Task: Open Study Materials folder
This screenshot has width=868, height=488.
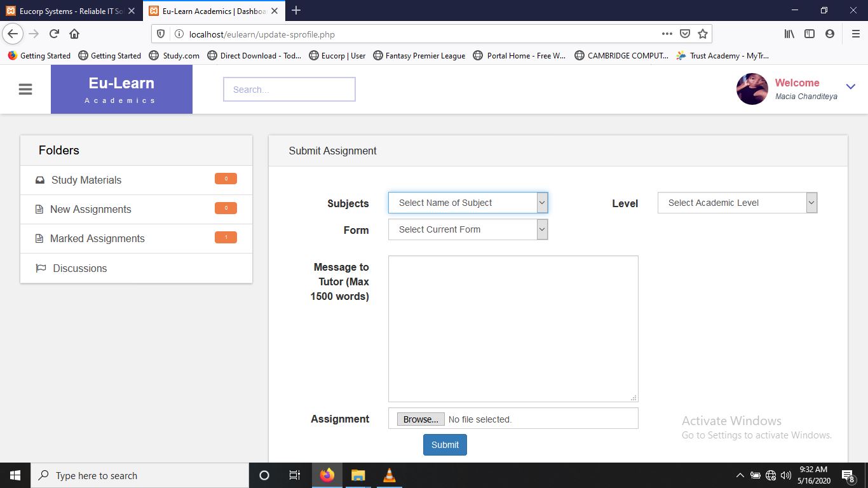Action: tap(86, 180)
